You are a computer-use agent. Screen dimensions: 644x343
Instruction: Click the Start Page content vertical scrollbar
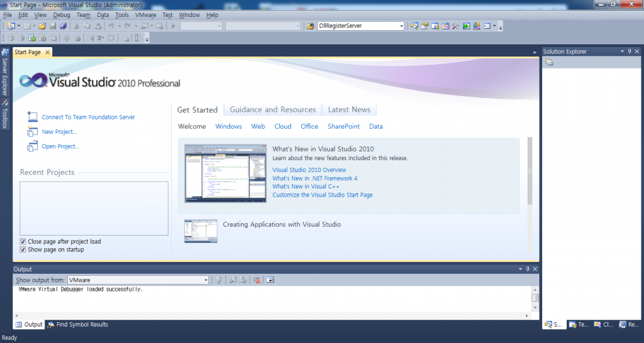point(530,171)
